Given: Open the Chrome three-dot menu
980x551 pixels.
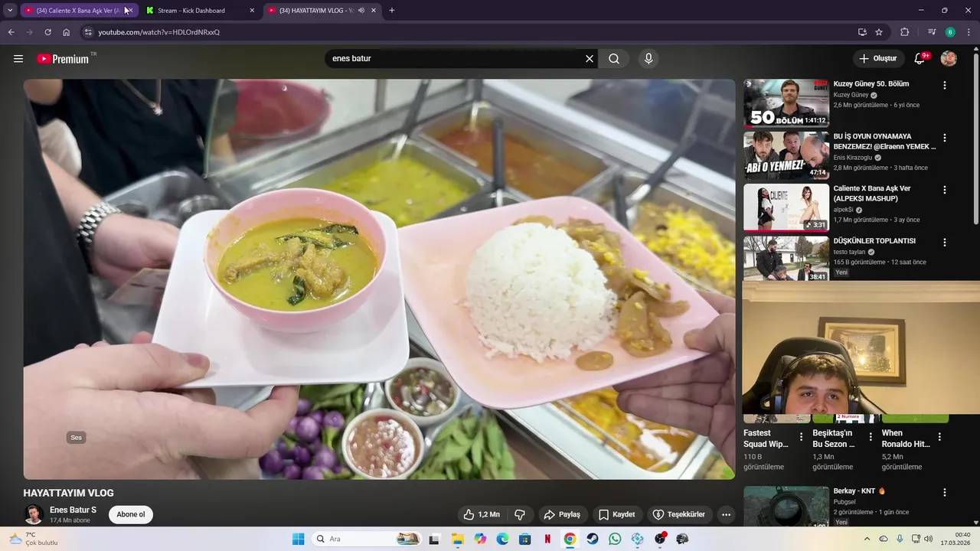Looking at the screenshot, I should tap(969, 32).
